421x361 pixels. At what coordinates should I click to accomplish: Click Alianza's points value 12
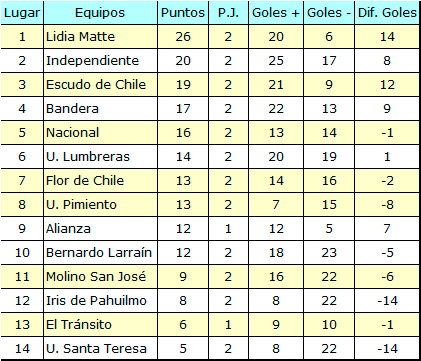tap(183, 229)
